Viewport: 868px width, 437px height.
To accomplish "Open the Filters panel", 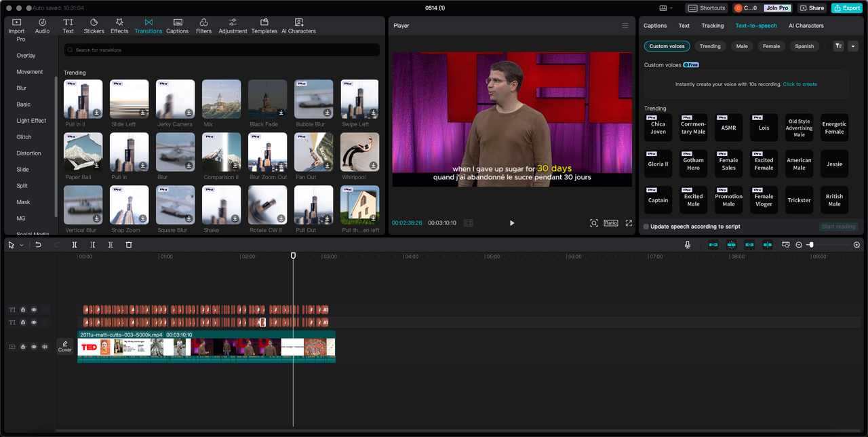I will pyautogui.click(x=203, y=26).
